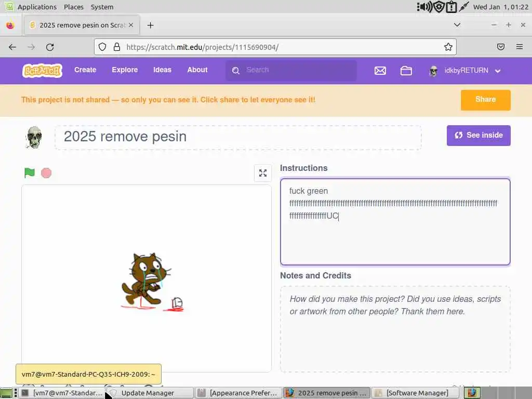Bookmark this page with star icon

coord(448,47)
